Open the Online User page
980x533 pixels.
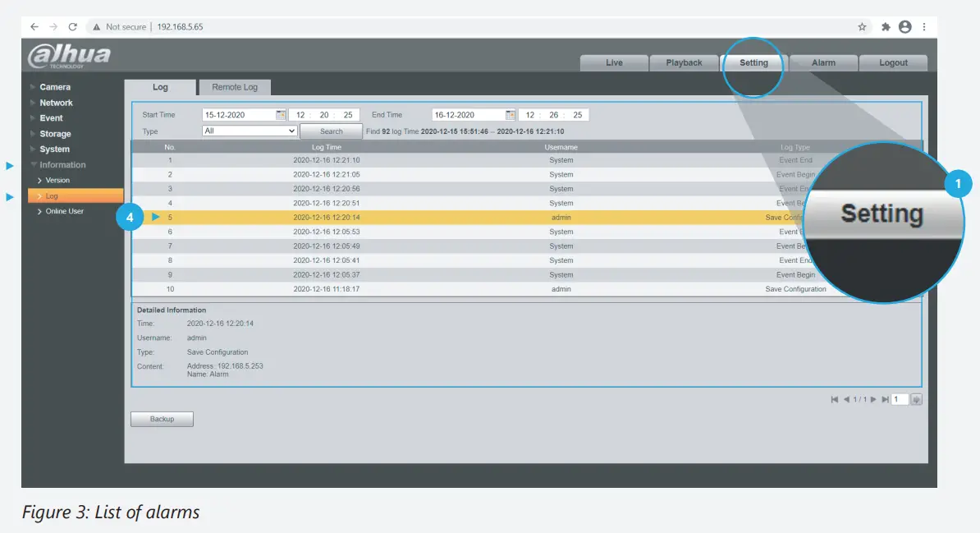(64, 211)
